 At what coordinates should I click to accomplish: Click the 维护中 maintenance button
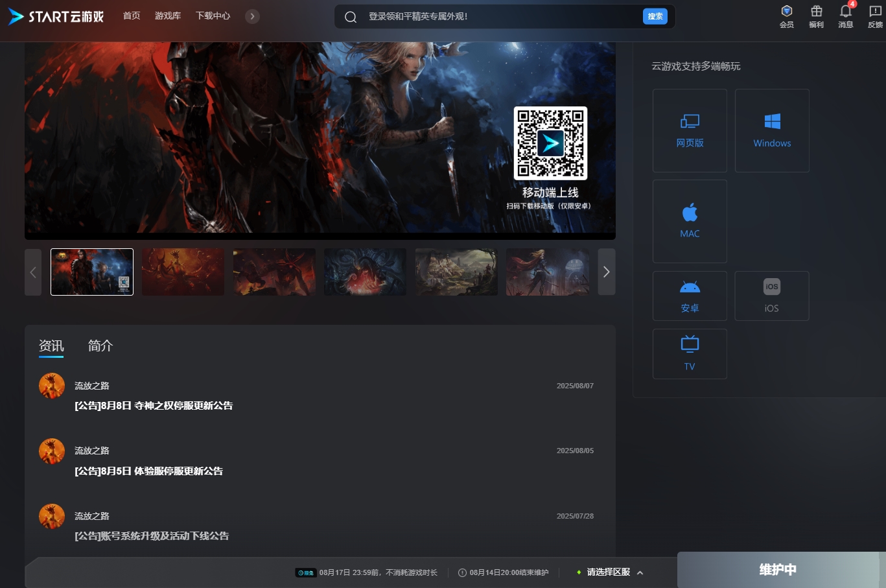coord(778,570)
